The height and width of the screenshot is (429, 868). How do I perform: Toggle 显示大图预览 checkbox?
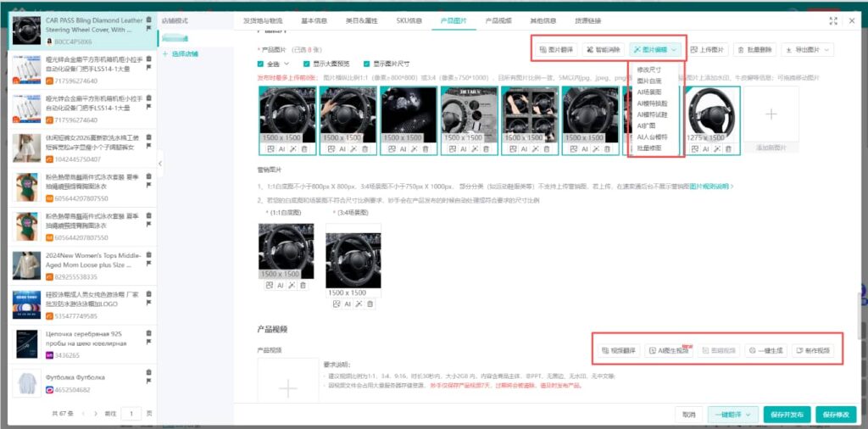306,64
